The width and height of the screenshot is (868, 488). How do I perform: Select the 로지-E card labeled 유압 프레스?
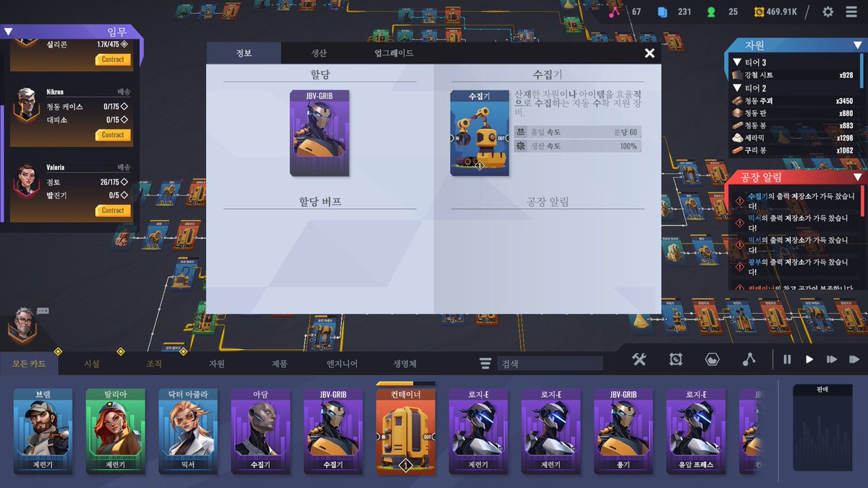click(x=696, y=432)
